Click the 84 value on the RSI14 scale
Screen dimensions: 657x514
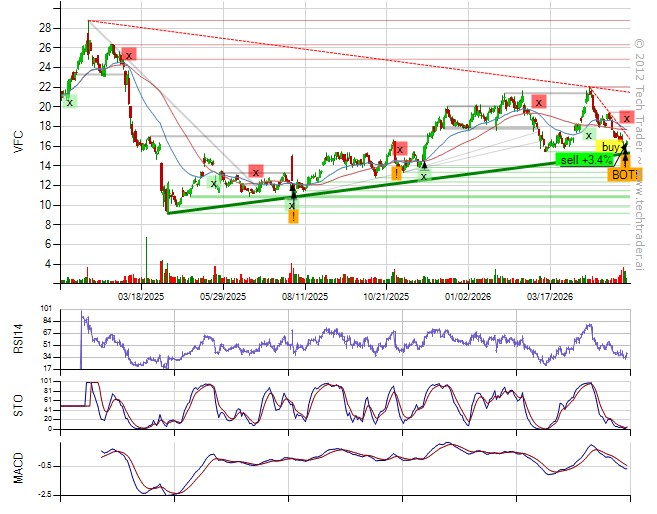(x=47, y=321)
